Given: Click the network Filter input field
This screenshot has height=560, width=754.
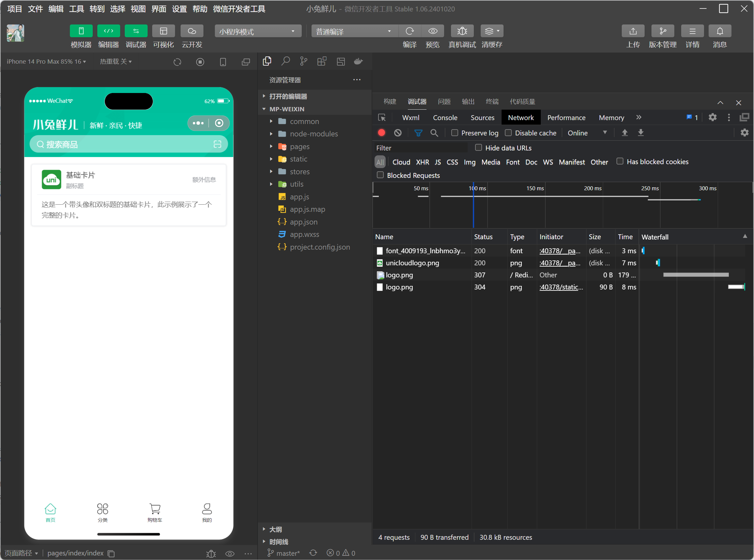Looking at the screenshot, I should tap(421, 148).
